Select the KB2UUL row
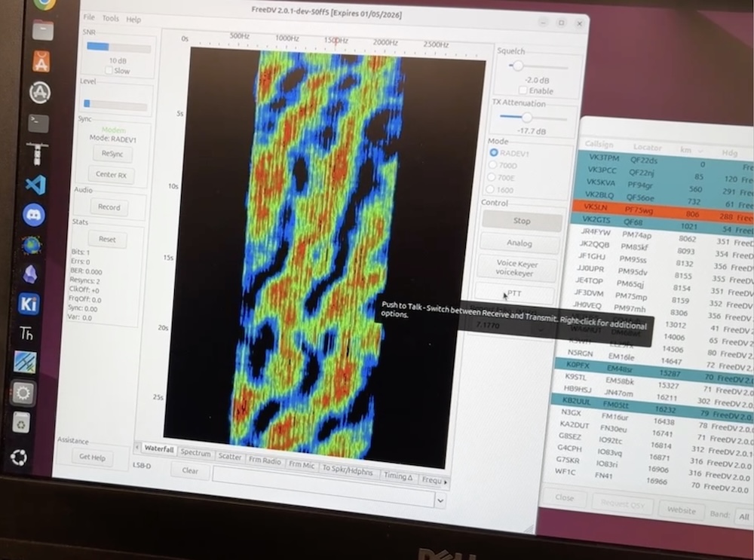The height and width of the screenshot is (560, 754). (651, 408)
